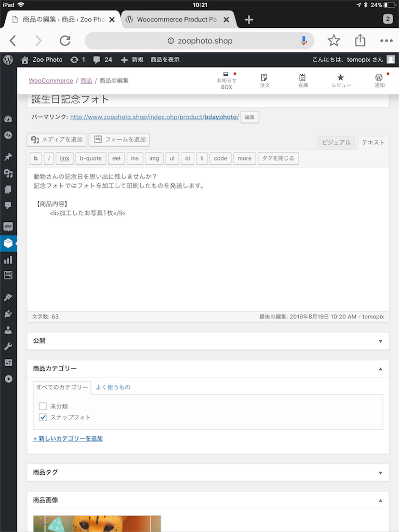The width and height of the screenshot is (399, 532).
Task: Open Plugins from the sidebar plug icon
Action: pyautogui.click(x=8, y=314)
